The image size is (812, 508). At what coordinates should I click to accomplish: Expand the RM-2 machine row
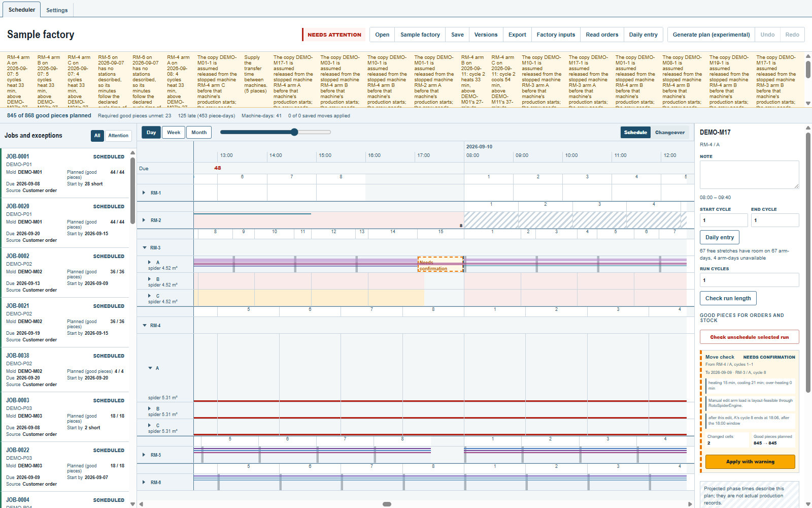coord(145,220)
